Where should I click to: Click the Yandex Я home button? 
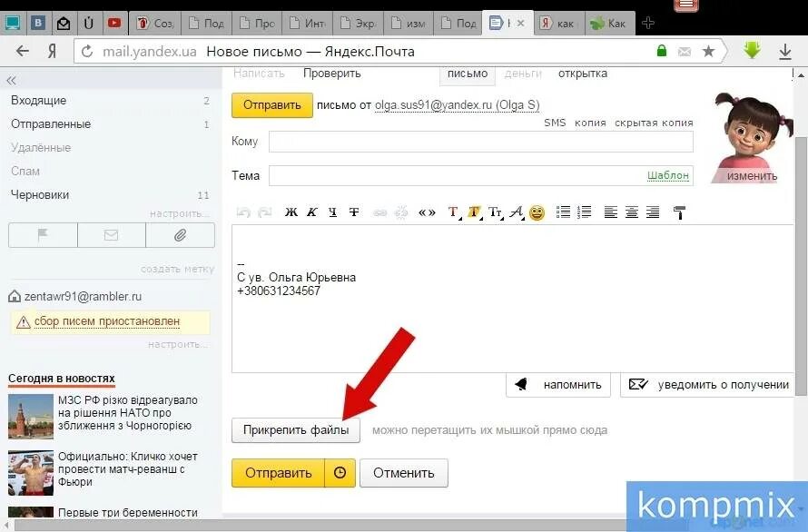click(52, 51)
